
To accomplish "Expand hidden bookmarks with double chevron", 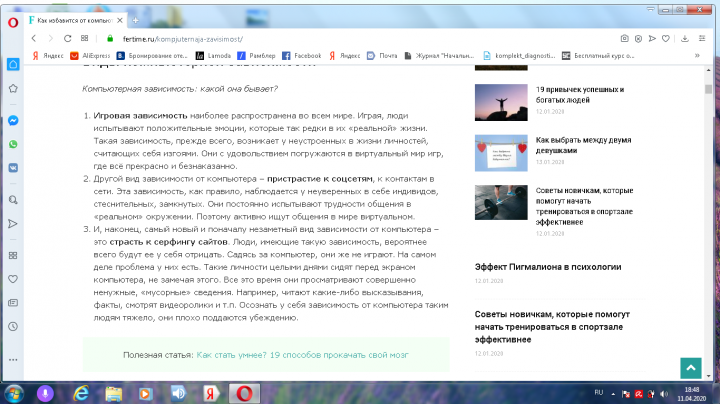I will pyautogui.click(x=697, y=56).
